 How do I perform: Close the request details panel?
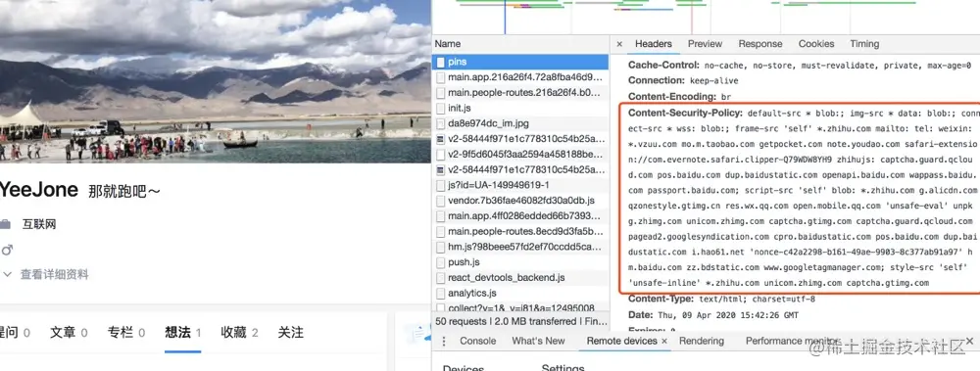619,44
